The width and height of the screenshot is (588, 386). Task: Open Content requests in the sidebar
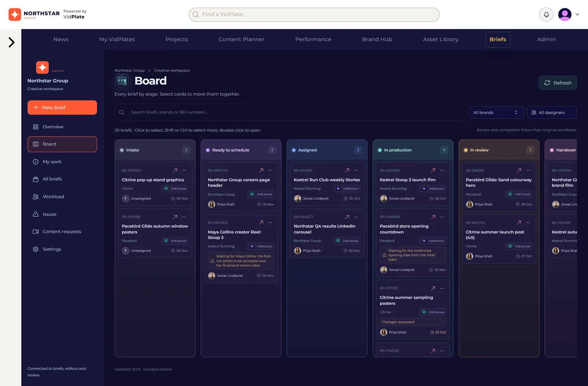pyautogui.click(x=62, y=232)
